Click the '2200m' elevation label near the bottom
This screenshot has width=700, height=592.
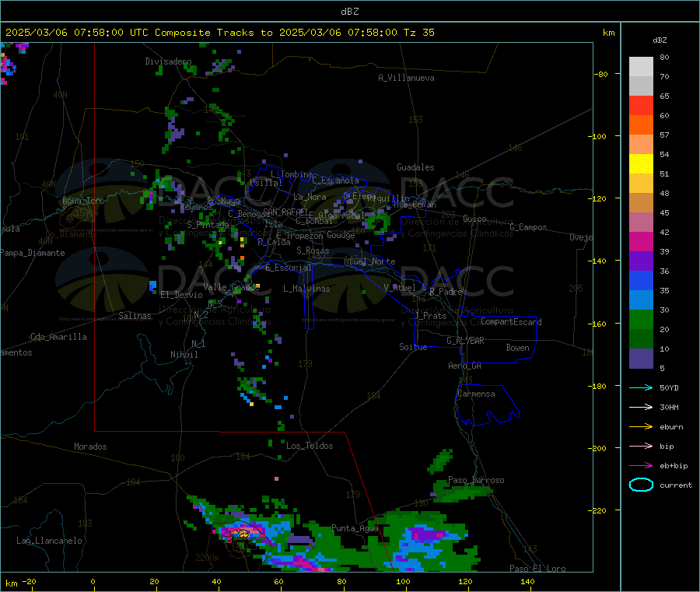tap(207, 558)
